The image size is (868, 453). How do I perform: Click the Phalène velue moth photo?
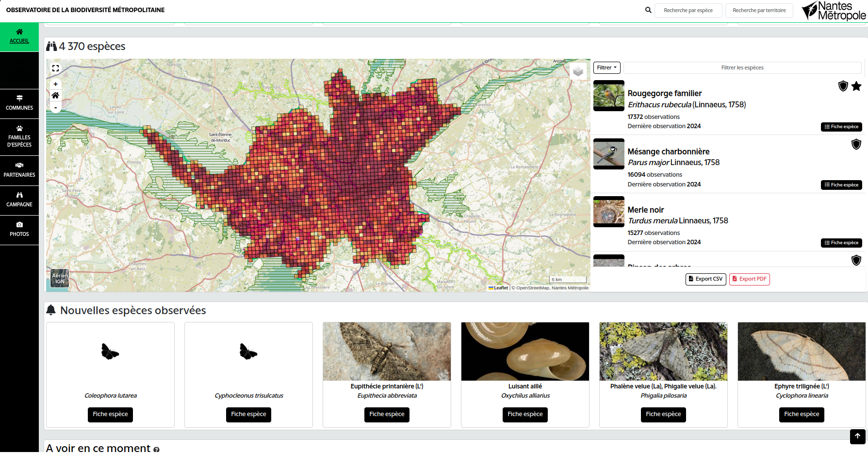pos(663,352)
